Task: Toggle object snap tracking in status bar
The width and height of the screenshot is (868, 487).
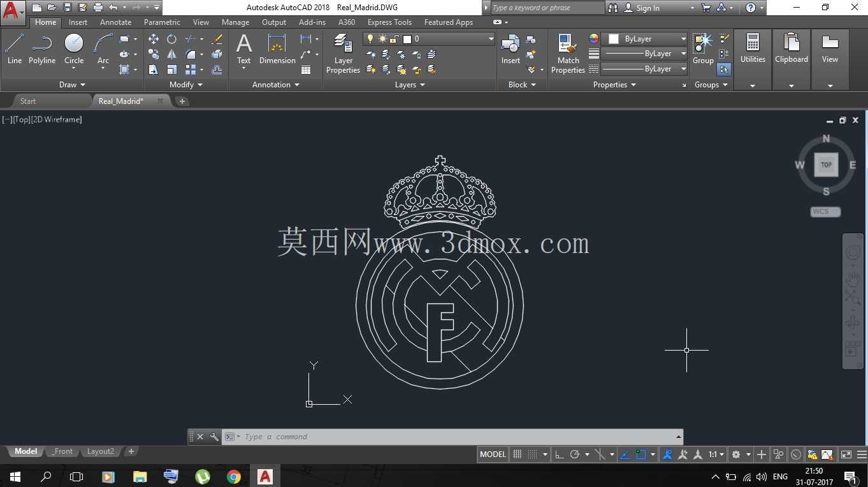Action: pyautogui.click(x=625, y=454)
